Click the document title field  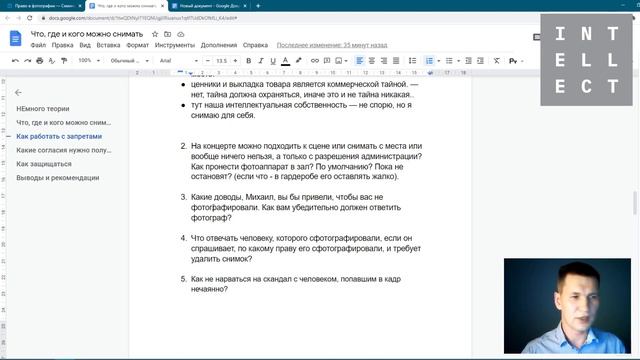coord(87,34)
